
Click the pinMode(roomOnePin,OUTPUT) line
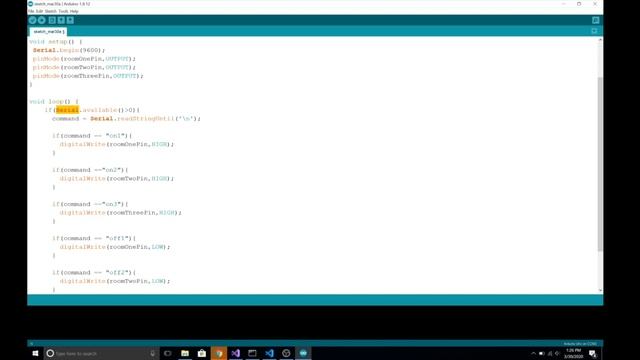click(x=84, y=59)
